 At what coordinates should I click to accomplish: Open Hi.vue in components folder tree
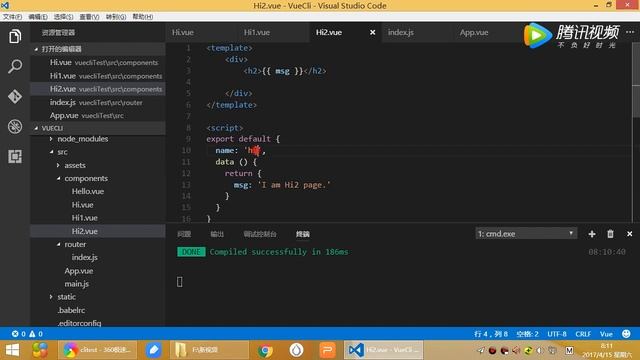pyautogui.click(x=82, y=205)
